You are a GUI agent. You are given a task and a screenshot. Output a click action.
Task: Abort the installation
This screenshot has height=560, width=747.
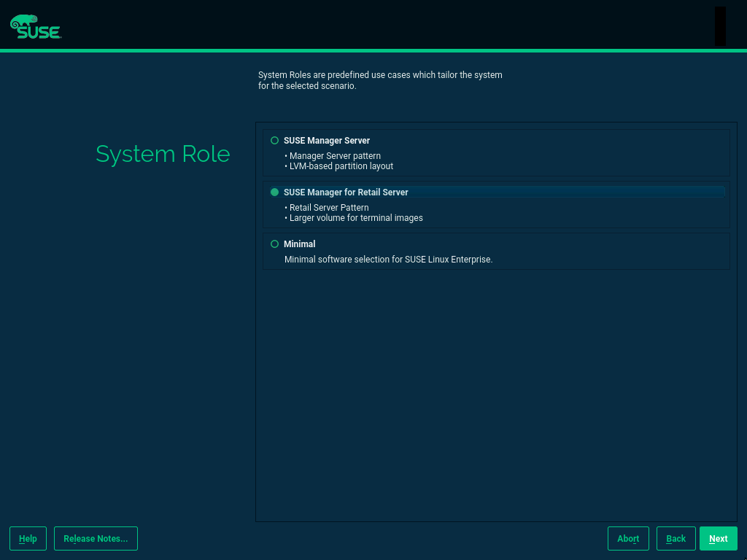point(628,538)
